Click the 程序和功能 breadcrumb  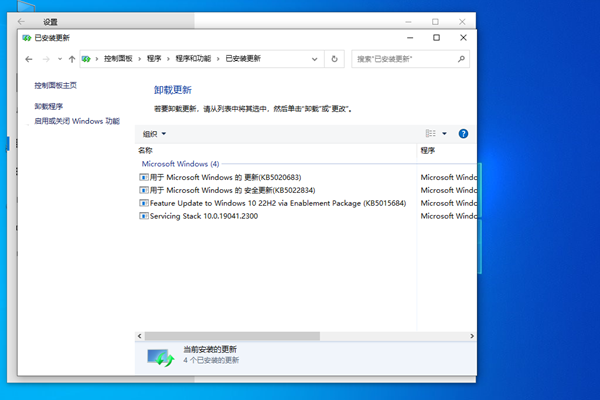(193, 59)
